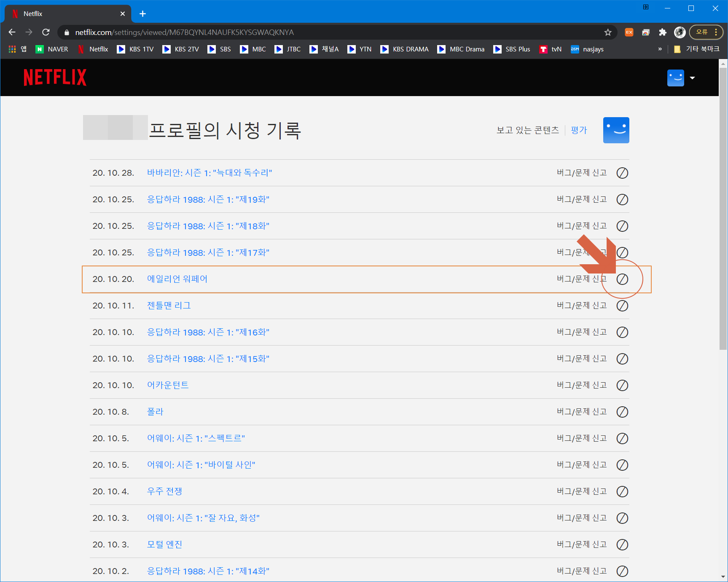This screenshot has width=728, height=582.
Task: Hide 응답하라 1988 제18화 from history
Action: click(x=622, y=226)
